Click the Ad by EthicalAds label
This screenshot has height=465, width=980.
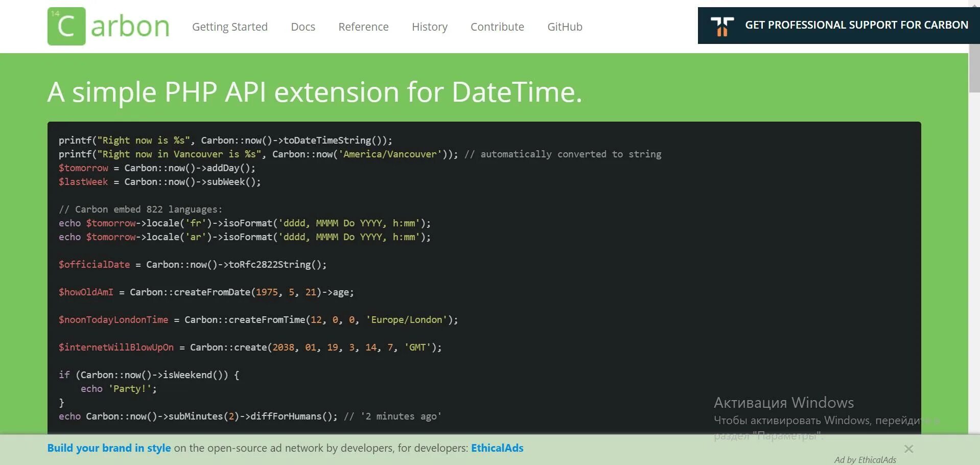865,460
